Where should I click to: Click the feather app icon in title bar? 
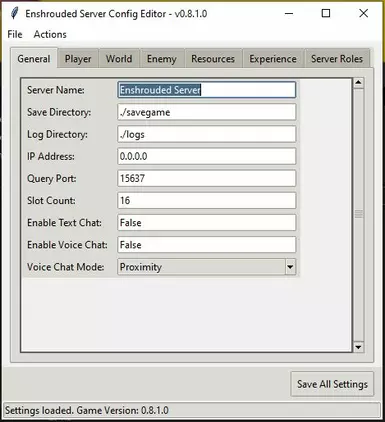pos(14,14)
